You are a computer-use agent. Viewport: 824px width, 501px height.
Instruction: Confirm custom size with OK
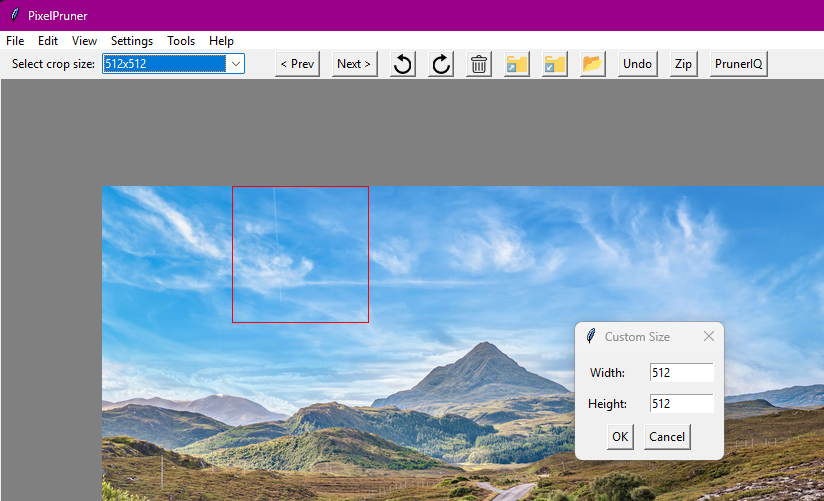pyautogui.click(x=620, y=436)
